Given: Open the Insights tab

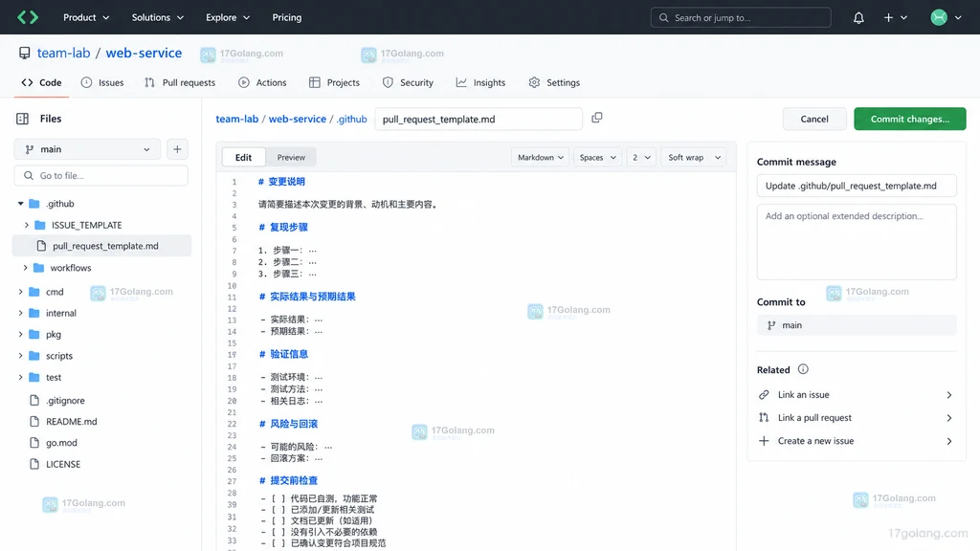Looking at the screenshot, I should coord(480,82).
